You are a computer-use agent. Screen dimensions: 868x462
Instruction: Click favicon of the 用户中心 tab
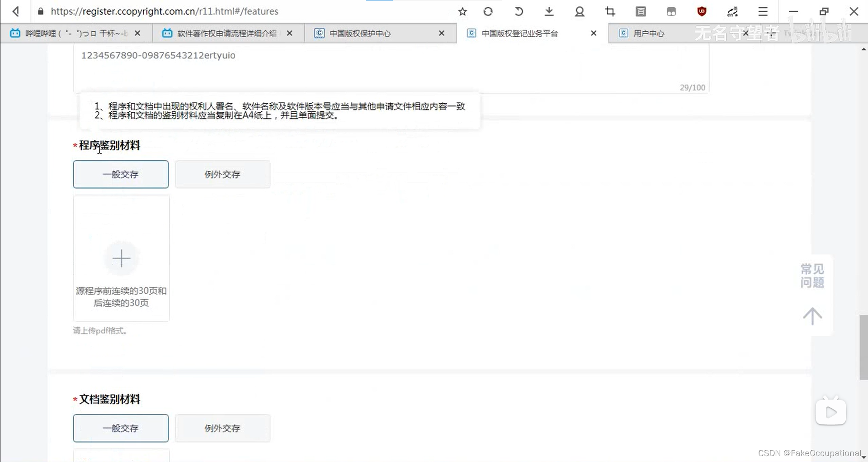[x=623, y=33]
